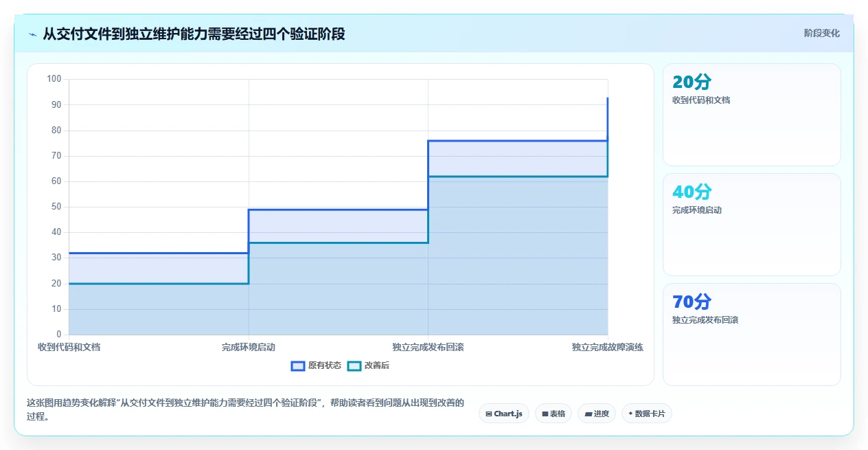Screen dimensions: 868x450
Task: Click the 40分 score value
Action: [692, 192]
